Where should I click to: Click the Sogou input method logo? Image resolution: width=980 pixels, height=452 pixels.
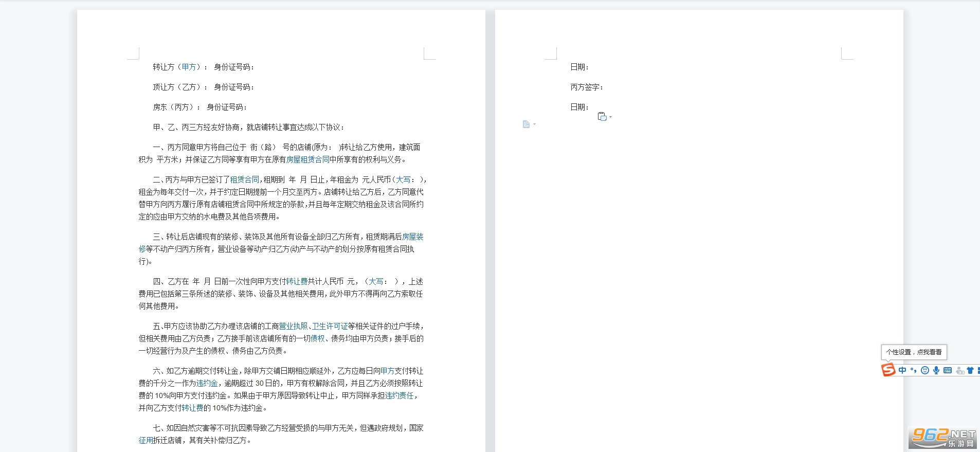[888, 370]
